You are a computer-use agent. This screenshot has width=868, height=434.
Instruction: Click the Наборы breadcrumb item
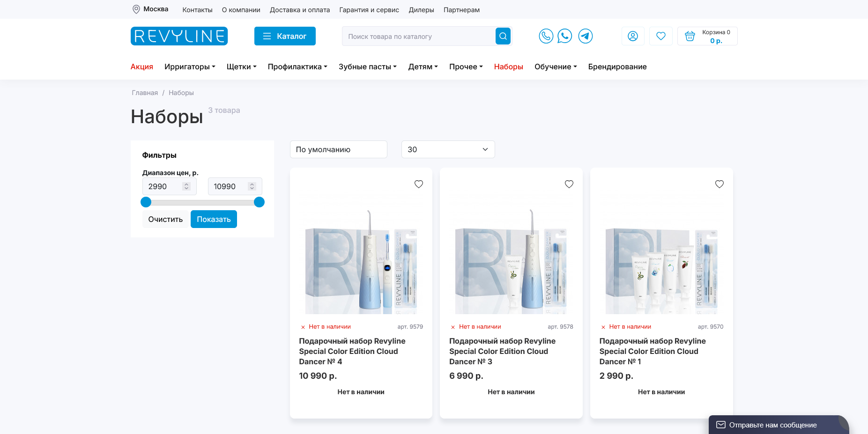pos(181,93)
